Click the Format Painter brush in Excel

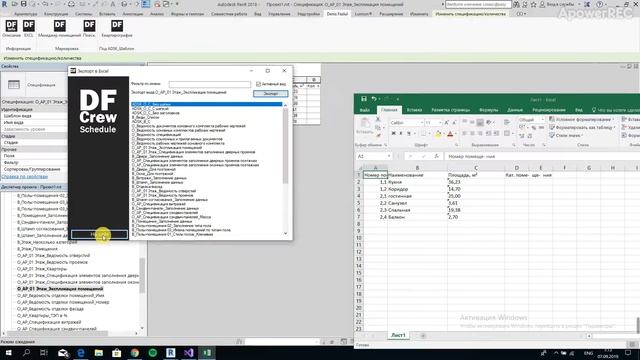pos(378,135)
